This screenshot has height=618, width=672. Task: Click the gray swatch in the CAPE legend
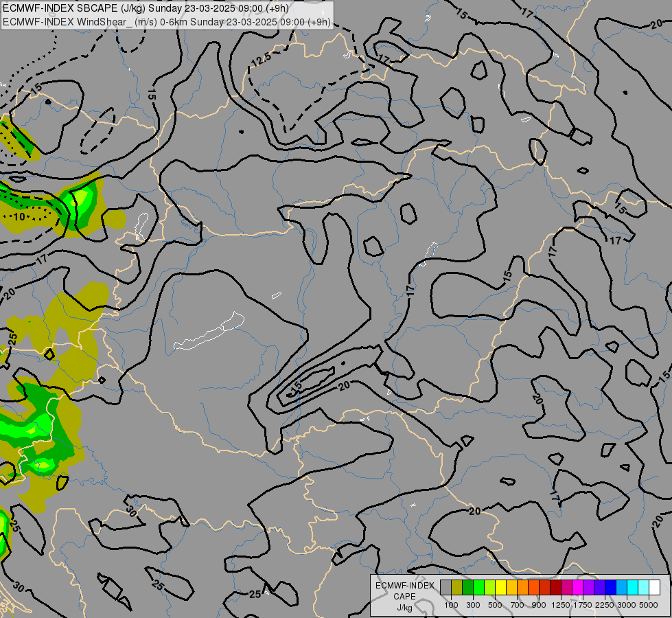click(x=445, y=587)
